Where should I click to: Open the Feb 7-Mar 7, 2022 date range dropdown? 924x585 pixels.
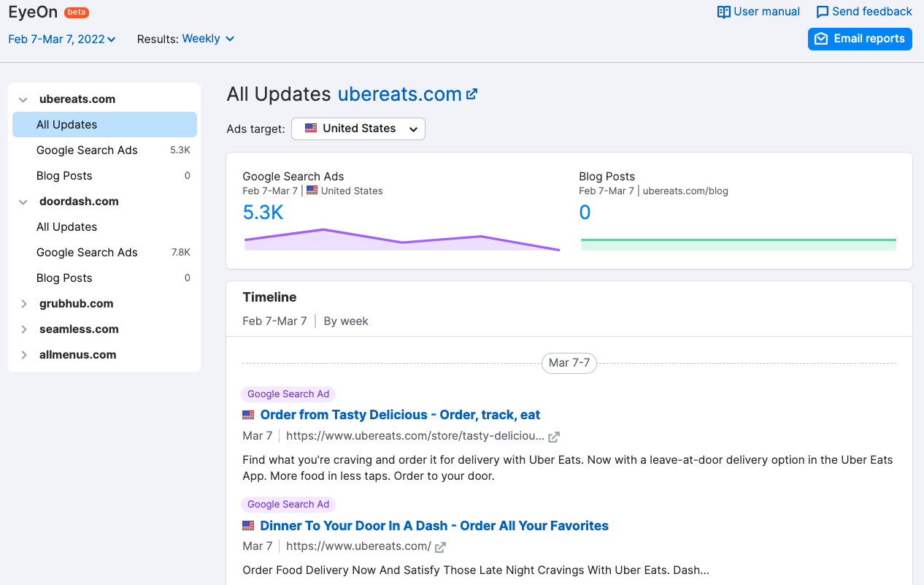tap(62, 39)
